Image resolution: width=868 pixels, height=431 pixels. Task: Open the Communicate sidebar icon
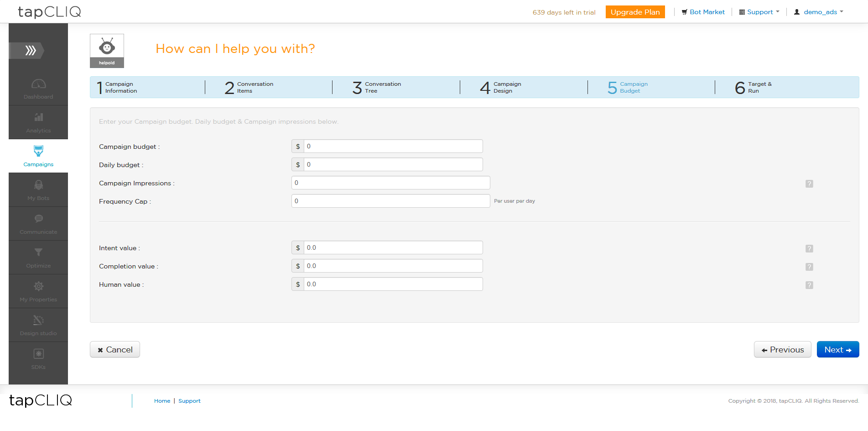[x=38, y=224]
